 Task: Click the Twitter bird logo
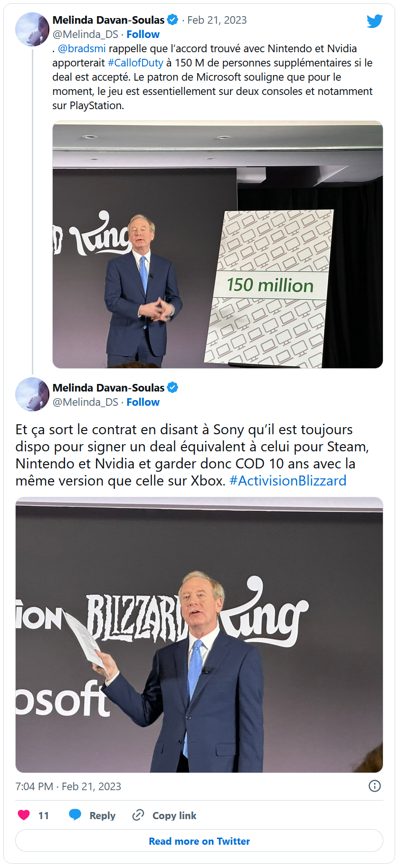pyautogui.click(x=374, y=21)
